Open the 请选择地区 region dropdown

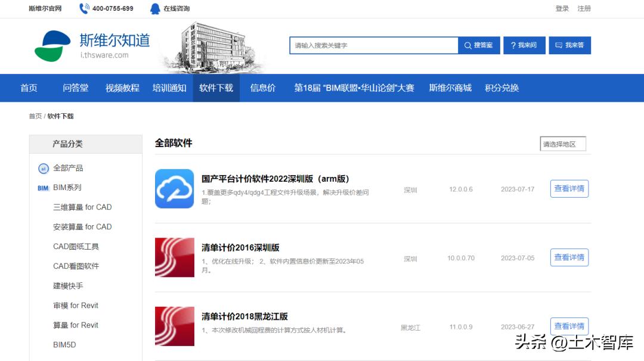tap(561, 144)
